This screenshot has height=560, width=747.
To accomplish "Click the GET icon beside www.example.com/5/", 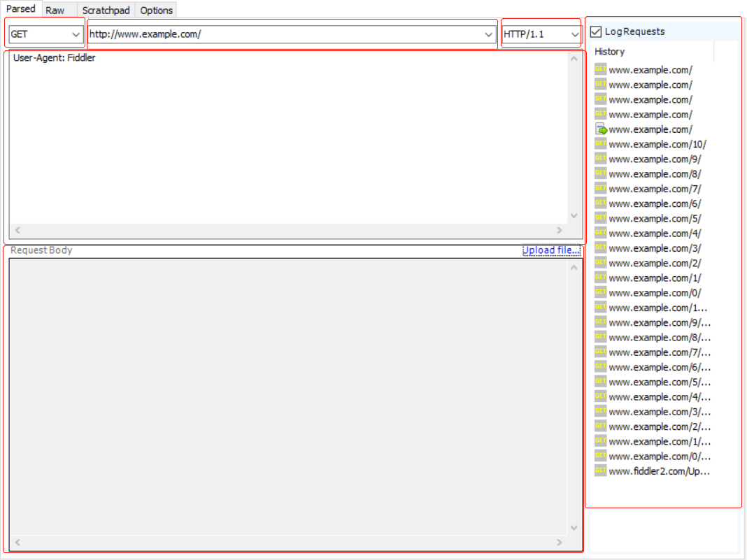I will point(600,218).
